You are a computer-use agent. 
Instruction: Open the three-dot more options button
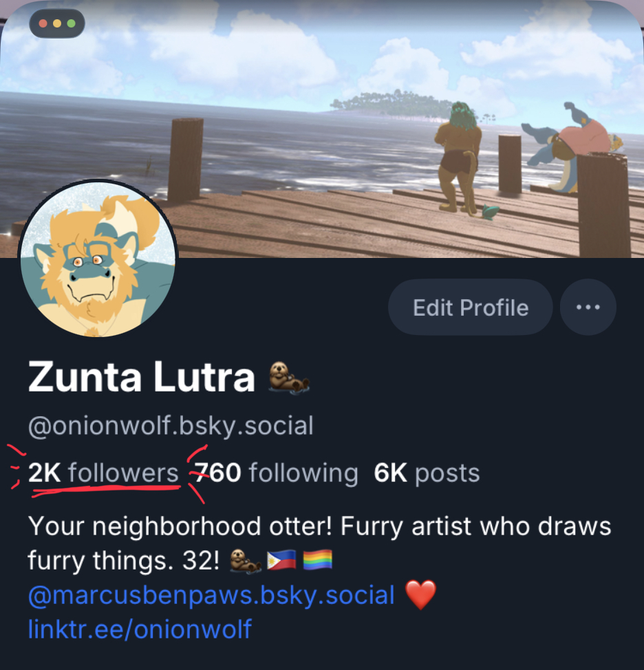pos(588,307)
